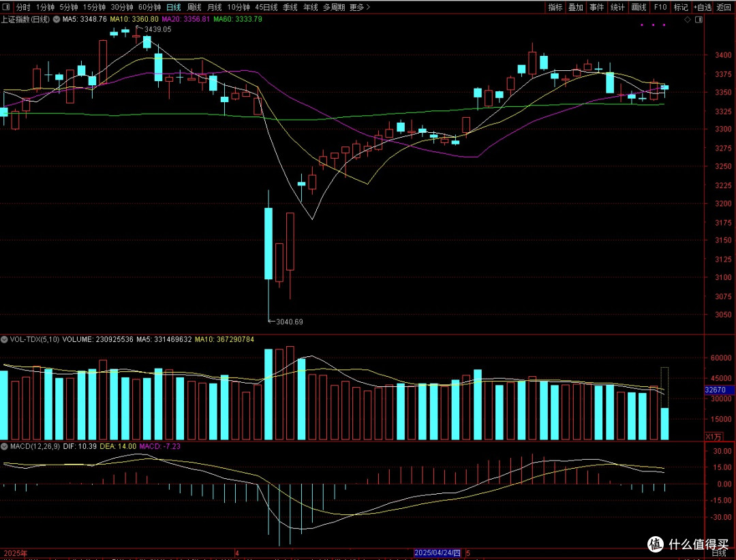The height and width of the screenshot is (560, 736).
Task: Click the volume MA5: 331469632 value
Action: click(x=164, y=339)
